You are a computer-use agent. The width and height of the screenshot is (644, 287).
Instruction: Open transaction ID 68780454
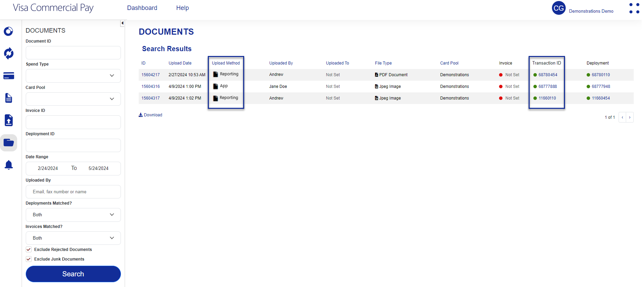tap(548, 75)
